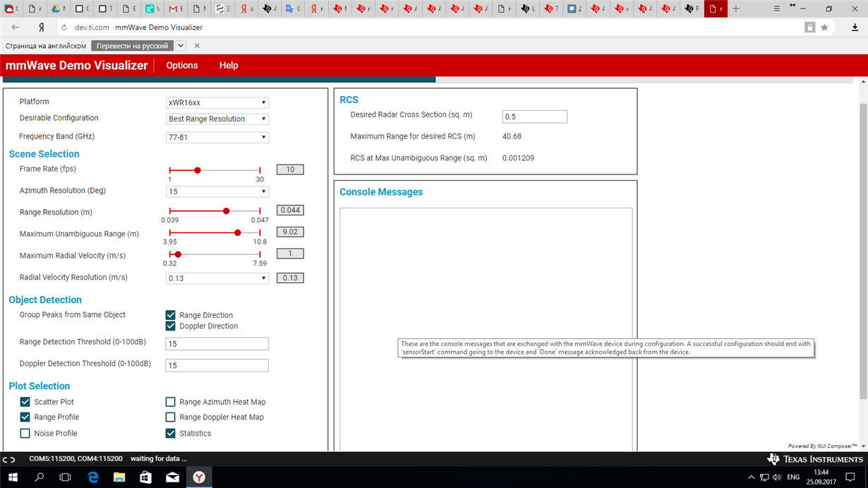Click the clock showing 13:44
868x488 pixels.
821,472
